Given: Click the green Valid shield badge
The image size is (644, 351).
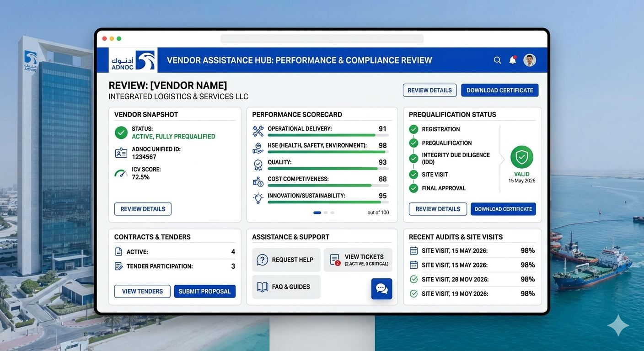Looking at the screenshot, I should pos(522,157).
